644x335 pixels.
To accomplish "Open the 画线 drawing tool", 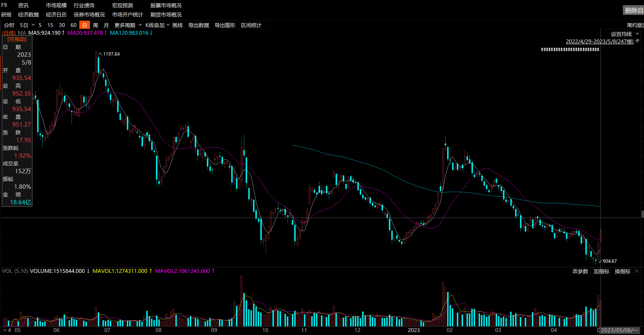I will pyautogui.click(x=177, y=25).
